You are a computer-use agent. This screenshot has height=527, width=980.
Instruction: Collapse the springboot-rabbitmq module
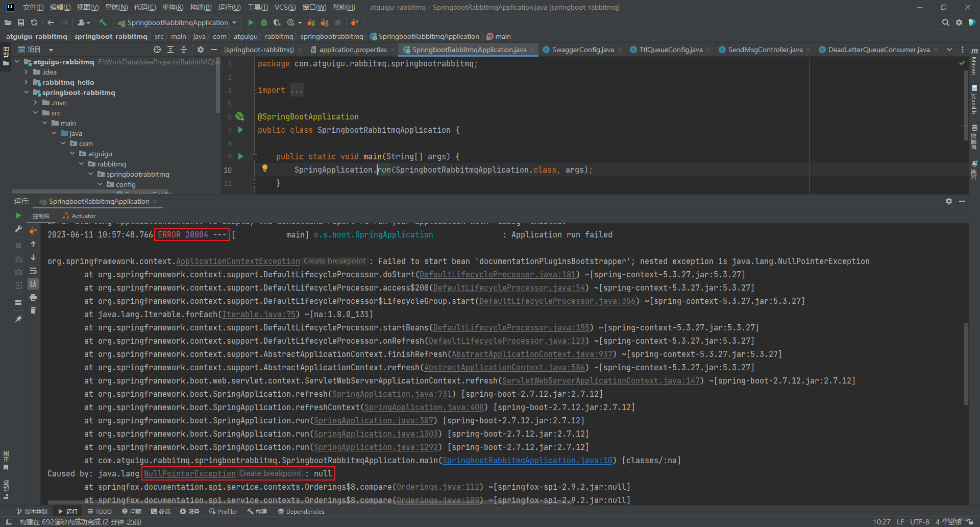(x=26, y=92)
